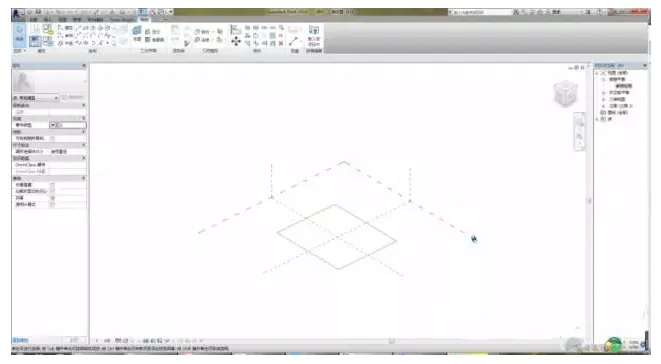
Task: Click the active Modify ribbon tab
Action: (x=144, y=19)
